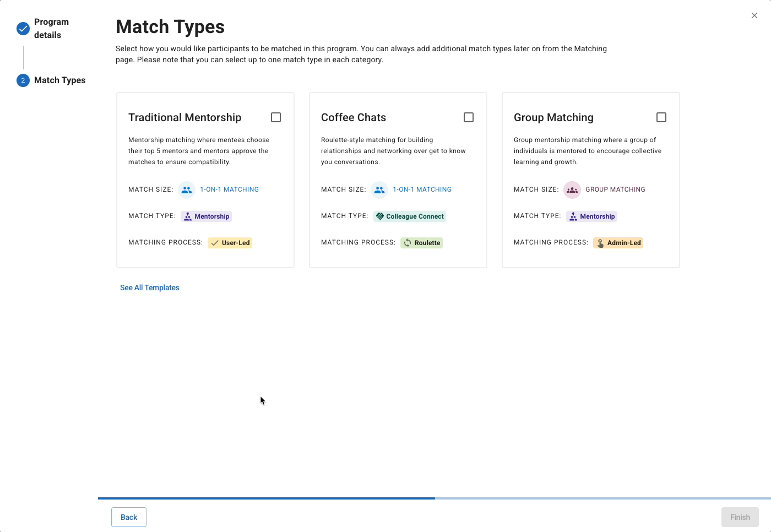Click the Mentorship badge in Traditional Mentorship card

[206, 216]
